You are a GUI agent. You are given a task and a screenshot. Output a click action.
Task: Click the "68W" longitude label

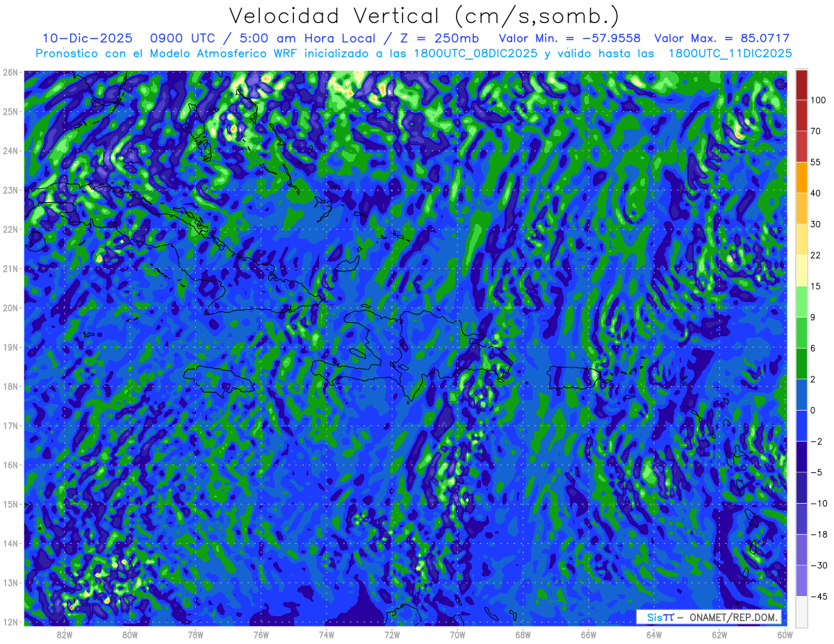pos(523,634)
